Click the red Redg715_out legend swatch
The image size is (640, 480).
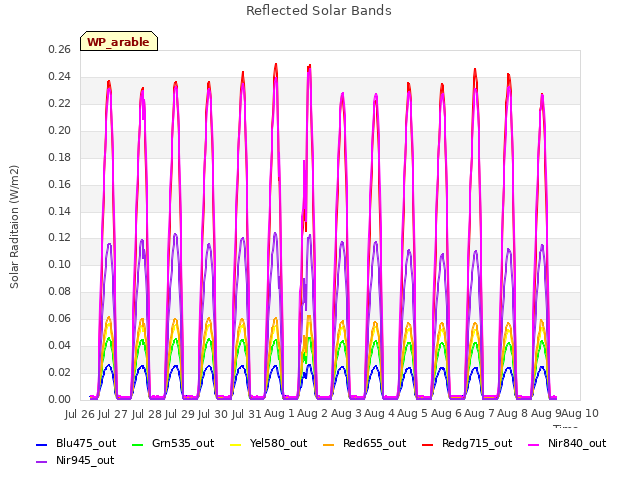tap(427, 444)
